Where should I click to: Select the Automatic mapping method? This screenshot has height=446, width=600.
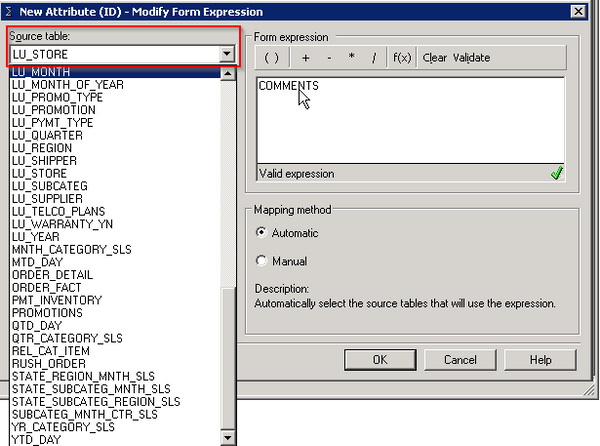tap(262, 233)
